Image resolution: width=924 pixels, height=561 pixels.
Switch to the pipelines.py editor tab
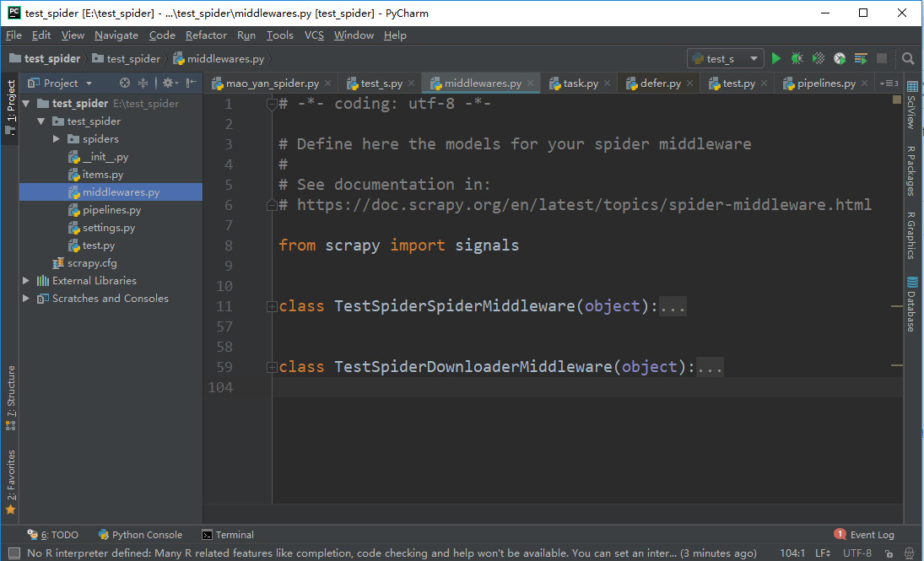click(x=825, y=83)
